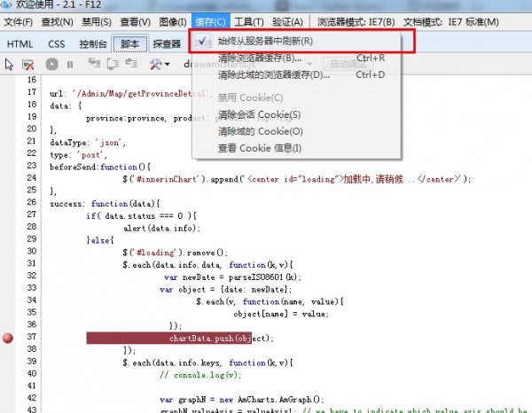
Task: Click the clear browser cache toolbar icon
Action: pyautogui.click(x=27, y=65)
